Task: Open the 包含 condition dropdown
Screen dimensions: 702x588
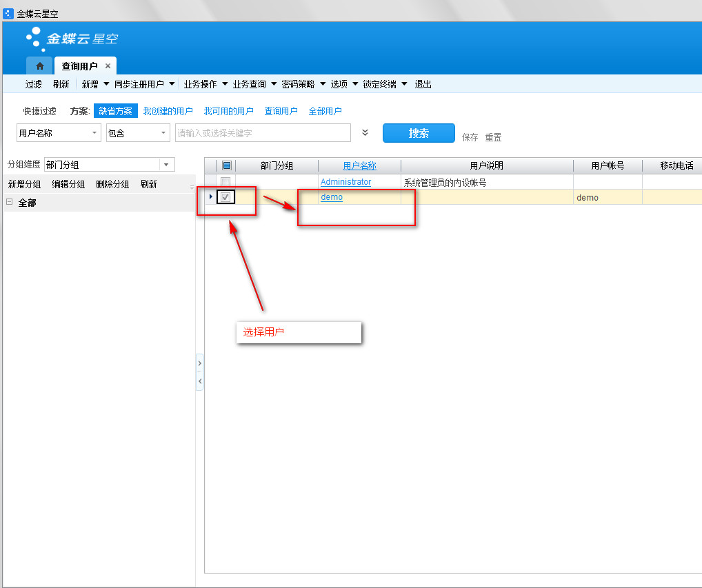Action: tap(163, 133)
